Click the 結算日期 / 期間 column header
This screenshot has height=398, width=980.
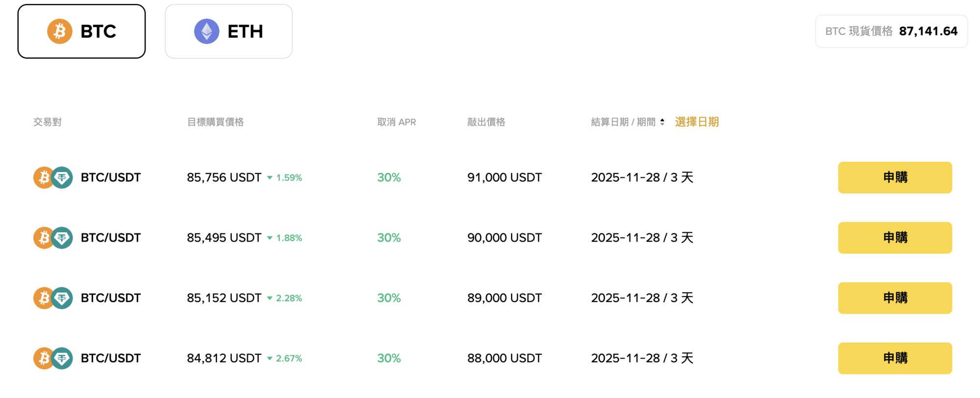coord(623,122)
